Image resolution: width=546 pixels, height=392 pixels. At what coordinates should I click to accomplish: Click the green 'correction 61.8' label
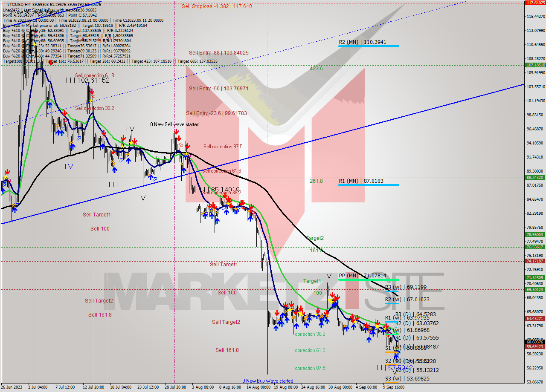coord(310,350)
